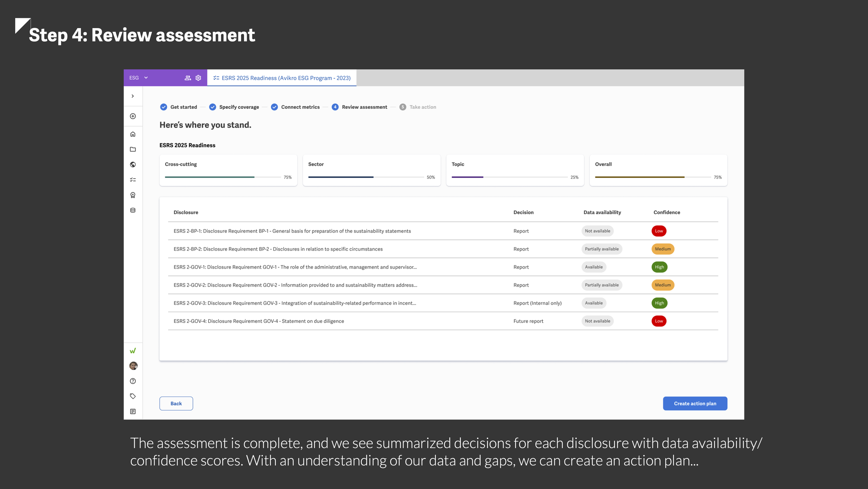This screenshot has height=489, width=868.
Task: Expand the left sidebar chevron
Action: click(133, 96)
